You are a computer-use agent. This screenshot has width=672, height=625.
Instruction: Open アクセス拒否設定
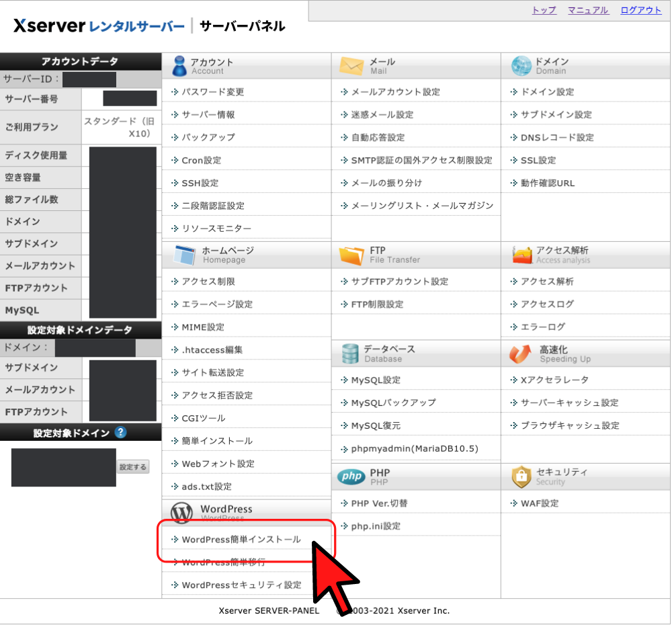pyautogui.click(x=217, y=395)
